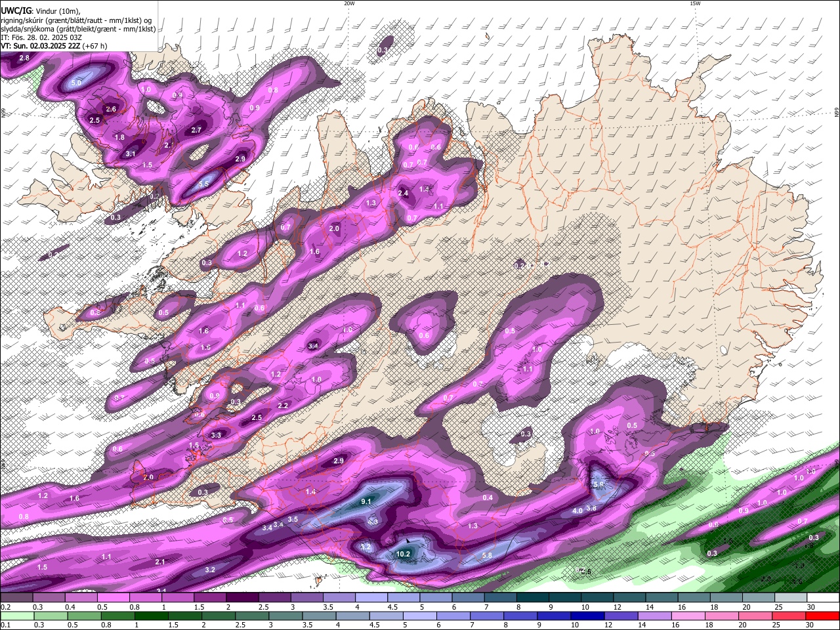Click the 3.1 precipitation value

pyautogui.click(x=131, y=154)
